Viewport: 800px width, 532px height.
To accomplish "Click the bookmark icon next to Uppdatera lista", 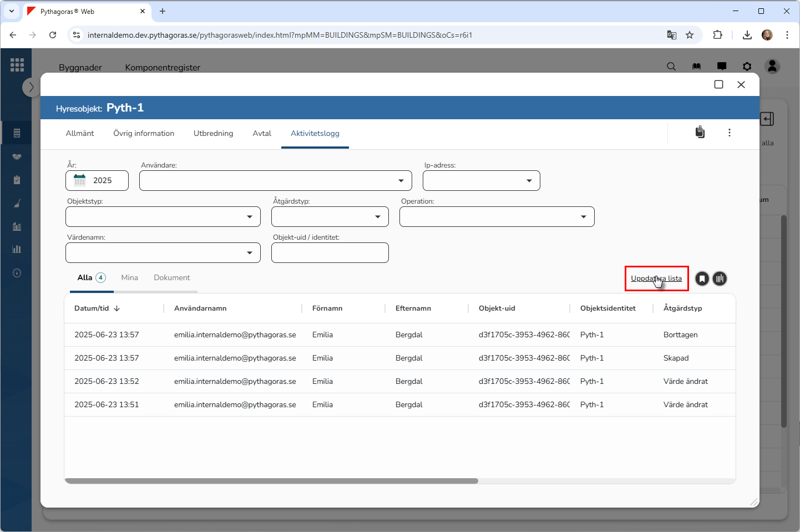I will point(702,278).
